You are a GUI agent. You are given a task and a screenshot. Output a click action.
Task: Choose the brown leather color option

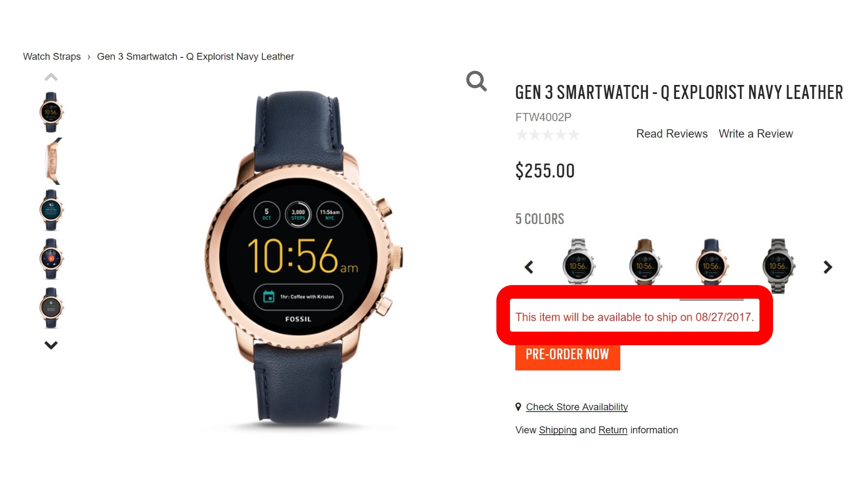[645, 262]
